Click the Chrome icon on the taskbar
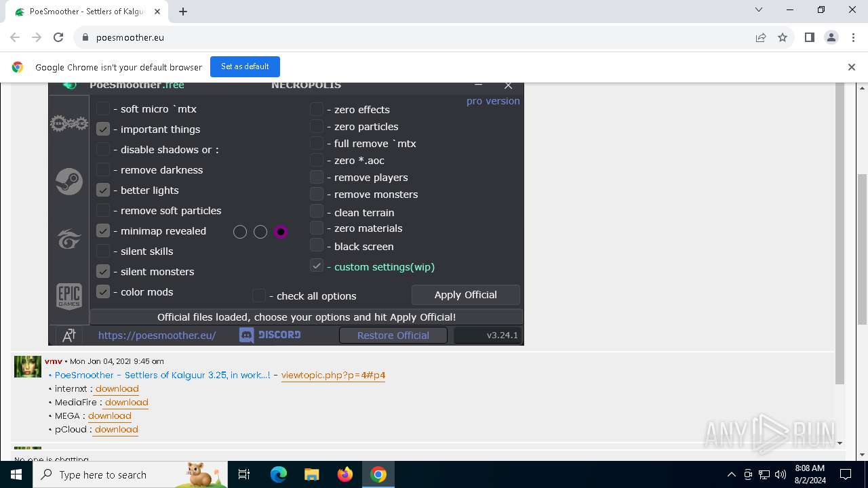This screenshot has width=868, height=488. point(378,474)
